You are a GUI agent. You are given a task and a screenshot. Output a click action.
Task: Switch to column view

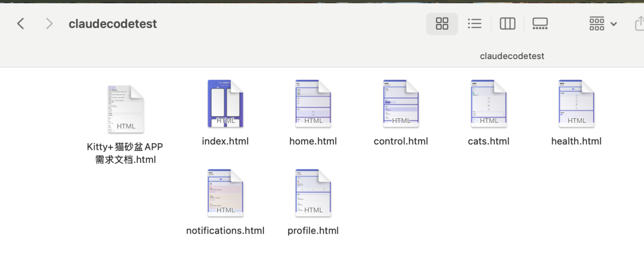pyautogui.click(x=507, y=23)
